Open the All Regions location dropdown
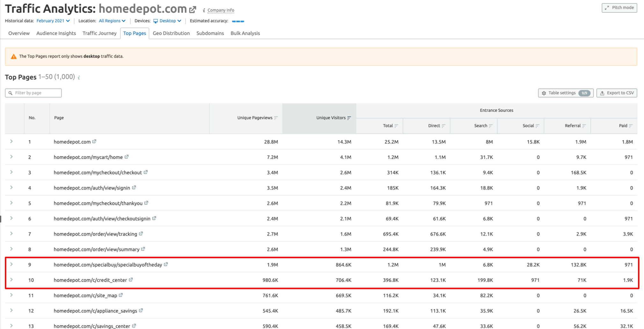 (x=112, y=21)
